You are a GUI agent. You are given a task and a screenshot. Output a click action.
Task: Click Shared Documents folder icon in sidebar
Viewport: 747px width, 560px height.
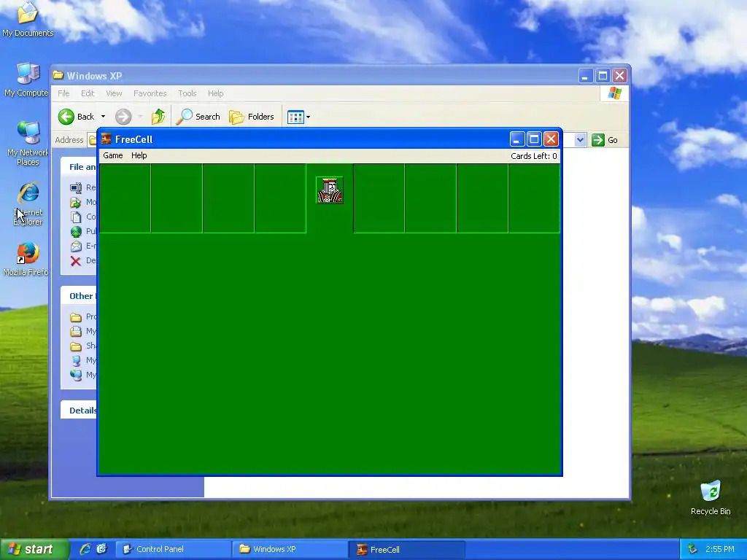(x=76, y=346)
